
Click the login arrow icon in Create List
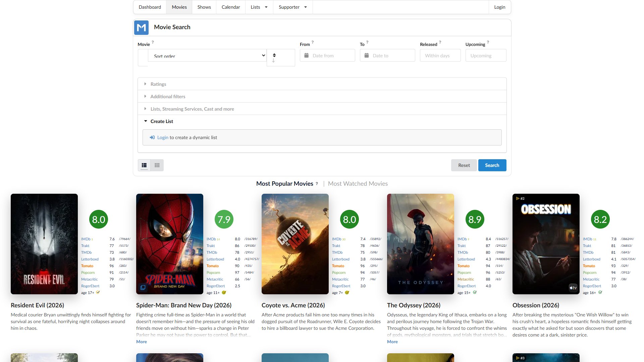coord(152,137)
